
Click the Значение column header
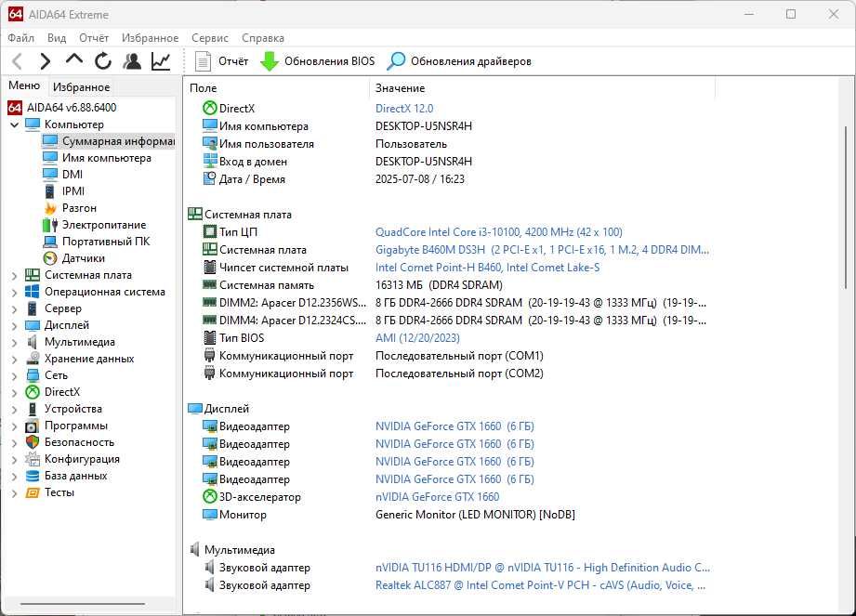[x=542, y=88]
